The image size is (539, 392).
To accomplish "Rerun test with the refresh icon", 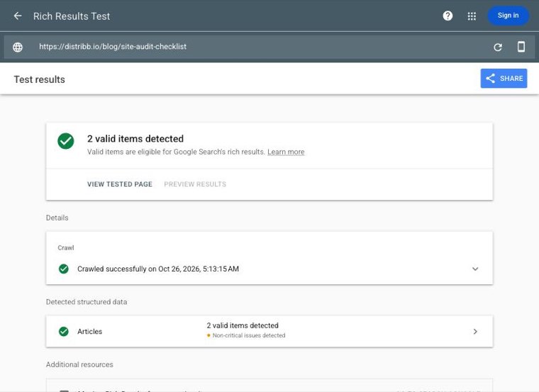I will (x=498, y=47).
